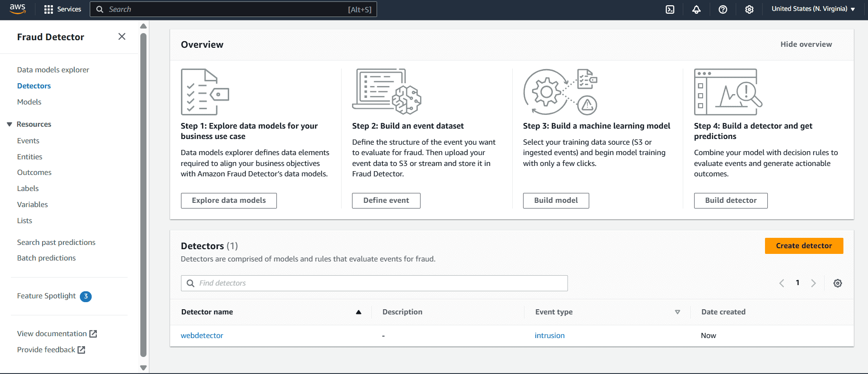Click the Detectors (1) heading
The image size is (868, 374).
[x=209, y=246]
